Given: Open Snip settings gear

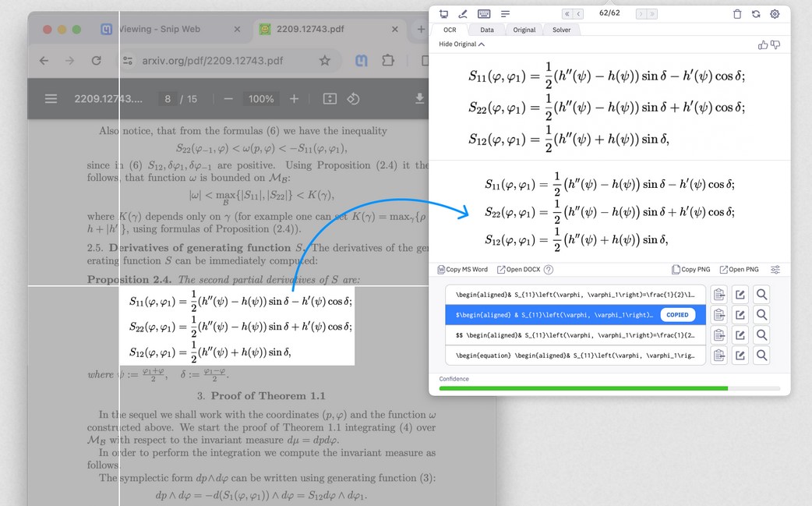Looking at the screenshot, I should (775, 14).
